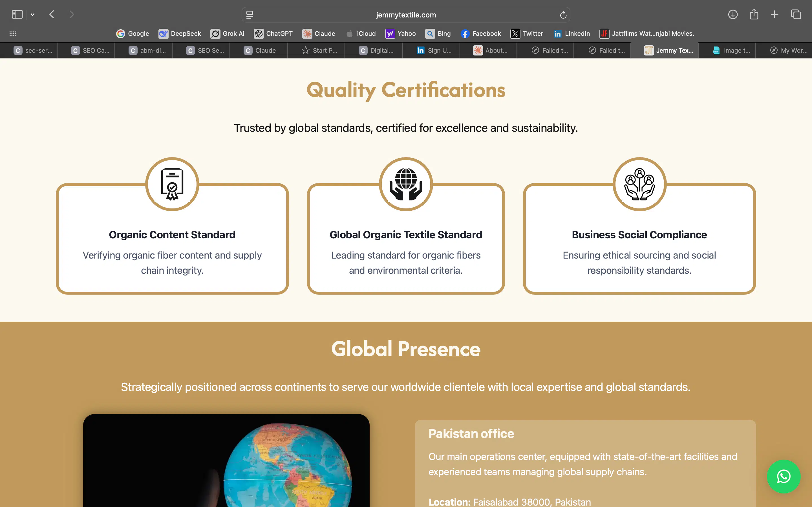Click the Business Social Compliance people icon
The width and height of the screenshot is (812, 507).
click(639, 184)
